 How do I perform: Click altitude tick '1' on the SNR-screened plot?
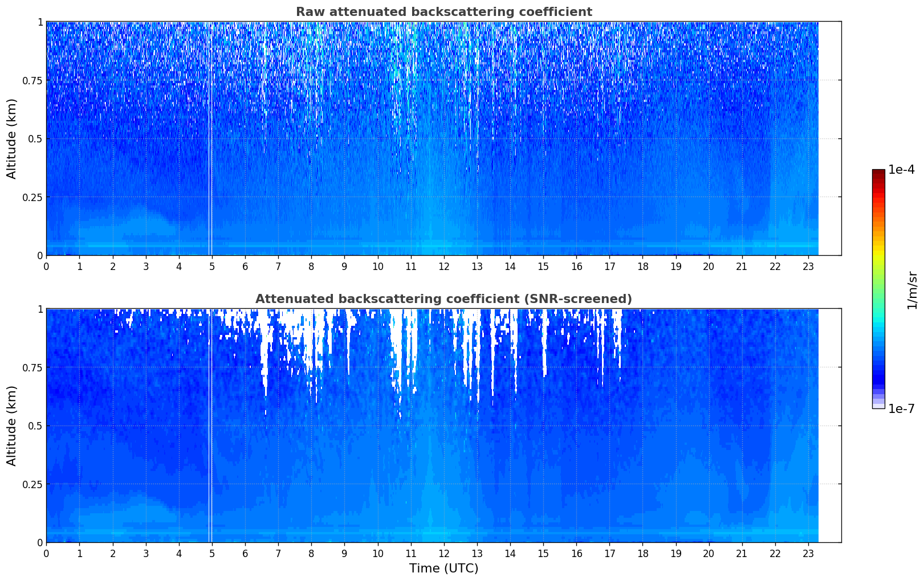tap(40, 309)
